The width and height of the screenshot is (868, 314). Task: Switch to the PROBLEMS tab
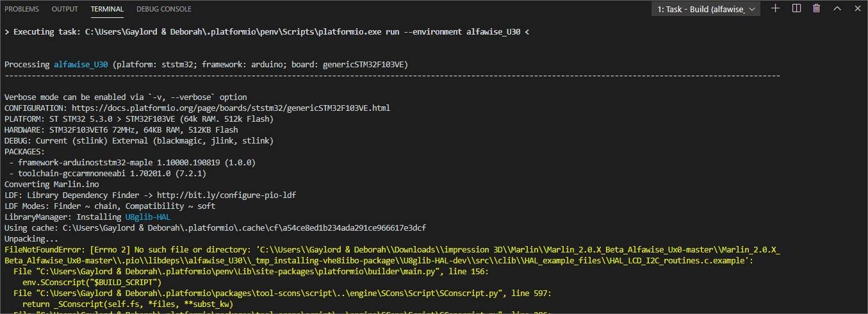[22, 9]
